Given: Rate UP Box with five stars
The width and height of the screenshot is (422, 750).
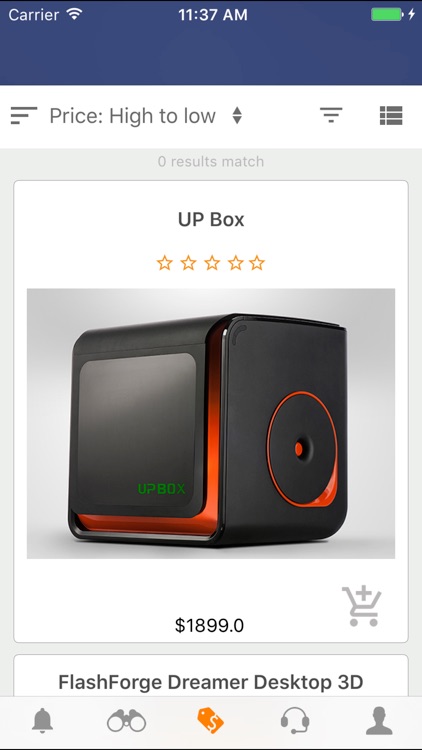Looking at the screenshot, I should pyautogui.click(x=257, y=263).
